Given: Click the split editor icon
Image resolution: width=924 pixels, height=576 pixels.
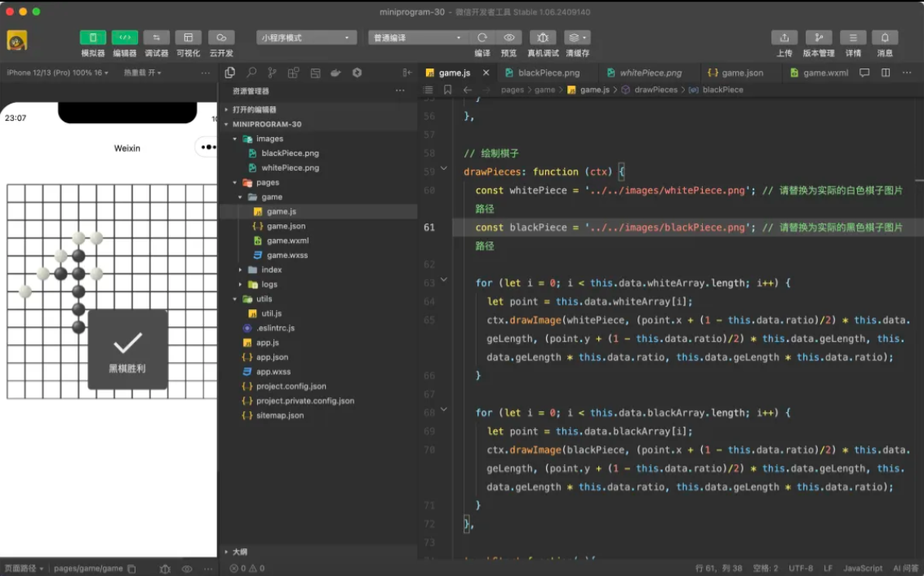Looking at the screenshot, I should click(886, 73).
